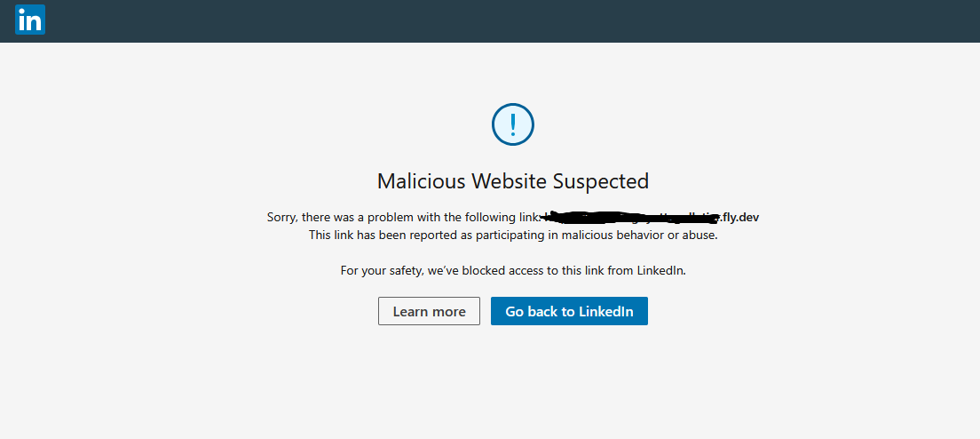Click the word 'Suspected' in the heading
980x439 pixels.
601,181
